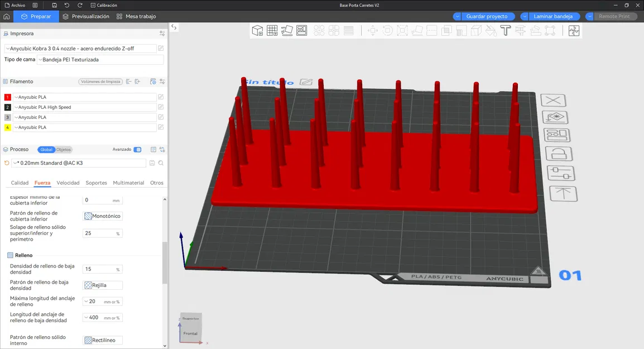
Task: Open the Velocidad settings tab
Action: tap(68, 183)
